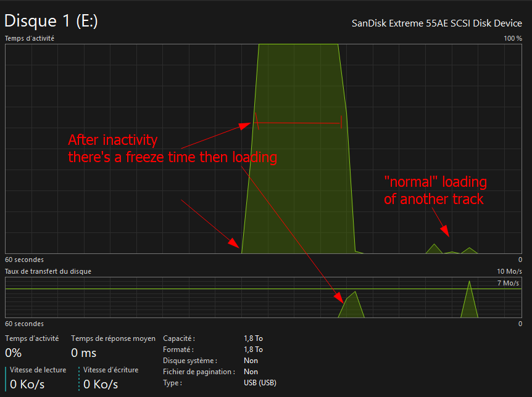Click the 0 ms average response time value

click(85, 353)
